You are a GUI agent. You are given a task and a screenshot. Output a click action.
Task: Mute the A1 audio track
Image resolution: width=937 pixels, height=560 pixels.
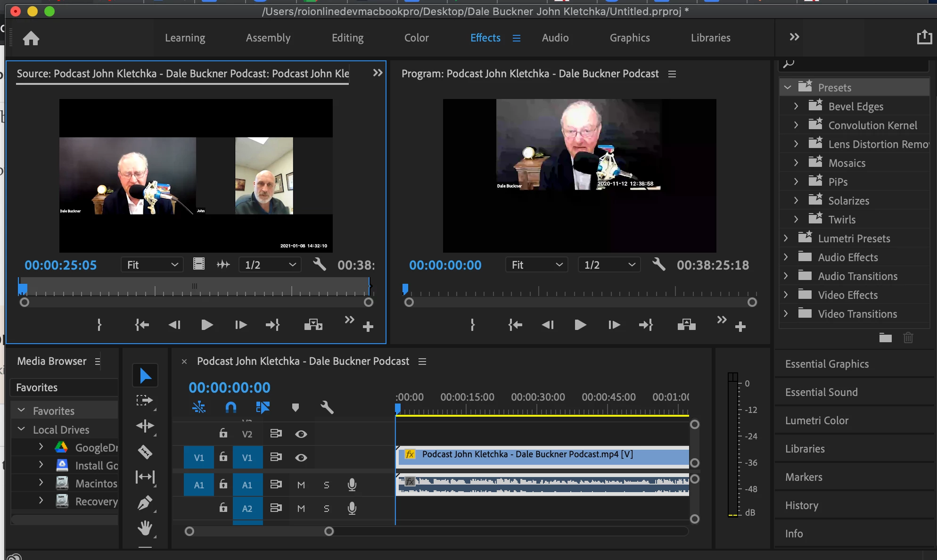[301, 485]
